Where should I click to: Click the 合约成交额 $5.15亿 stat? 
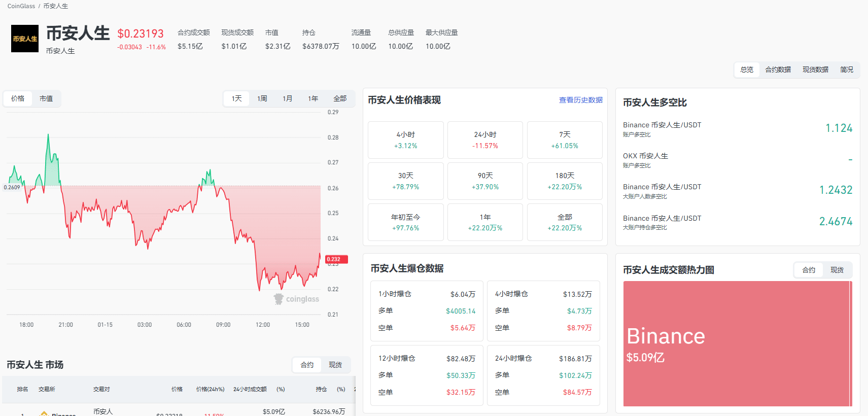(x=194, y=40)
